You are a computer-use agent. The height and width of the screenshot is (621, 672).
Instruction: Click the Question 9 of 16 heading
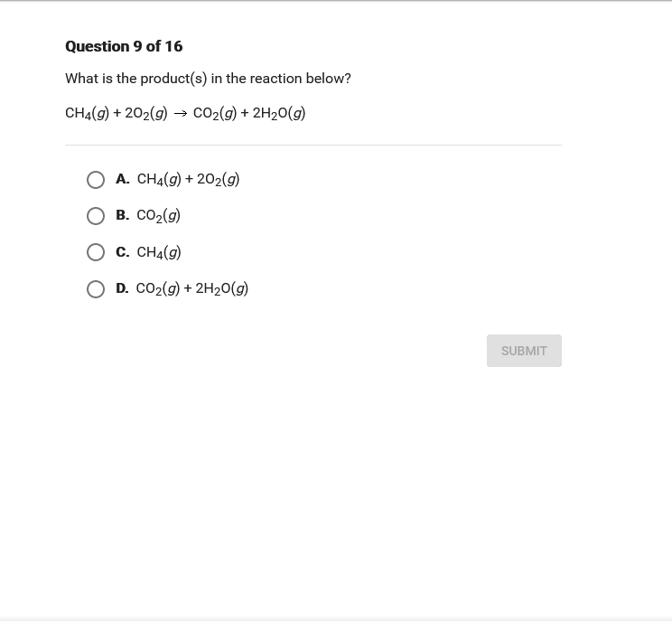(x=124, y=46)
